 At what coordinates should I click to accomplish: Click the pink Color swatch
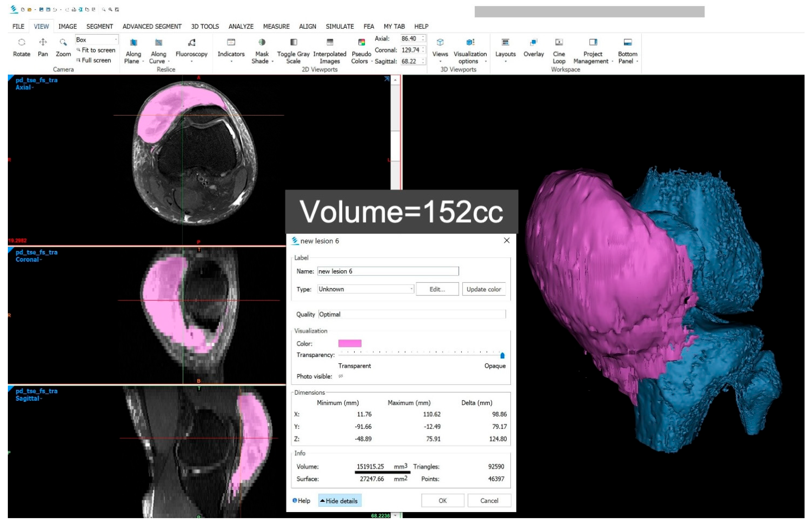(x=349, y=343)
